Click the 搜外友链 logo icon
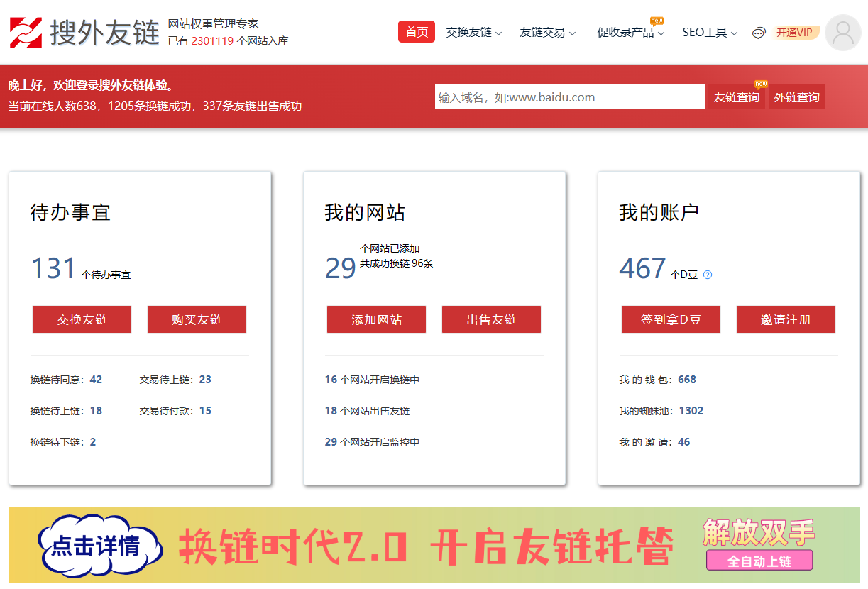 [x=26, y=33]
